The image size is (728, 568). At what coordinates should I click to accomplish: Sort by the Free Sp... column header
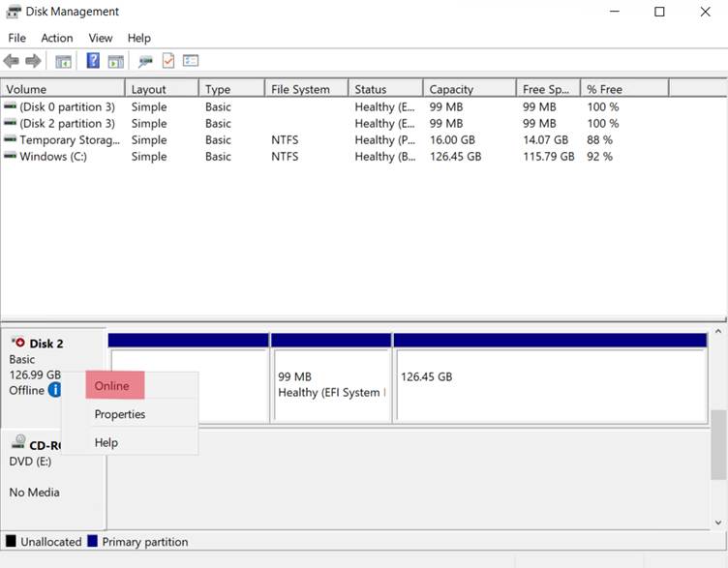coord(548,89)
